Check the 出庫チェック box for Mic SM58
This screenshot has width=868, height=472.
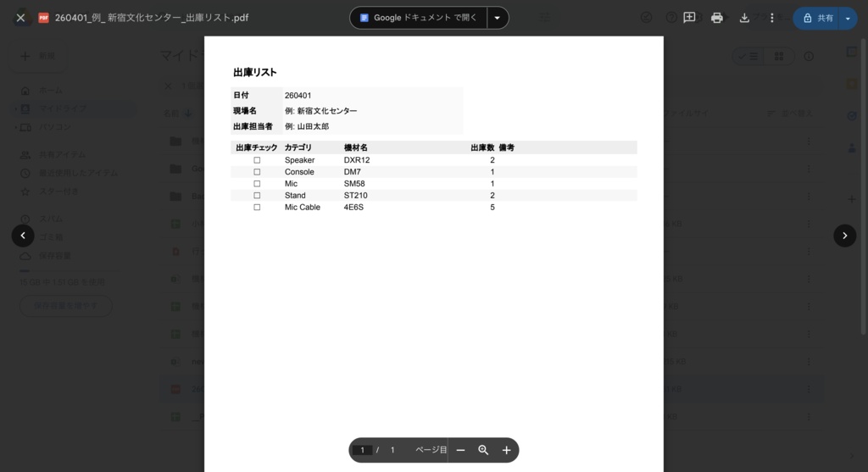tap(257, 184)
